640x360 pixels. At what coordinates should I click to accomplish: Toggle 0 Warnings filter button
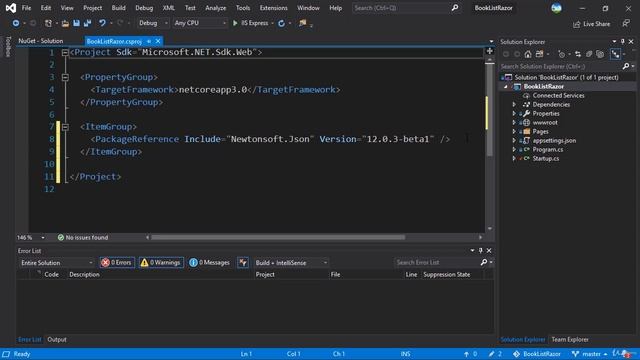[x=161, y=262]
